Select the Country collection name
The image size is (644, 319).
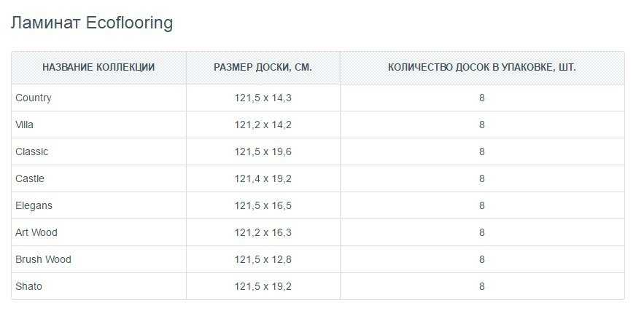coord(34,98)
